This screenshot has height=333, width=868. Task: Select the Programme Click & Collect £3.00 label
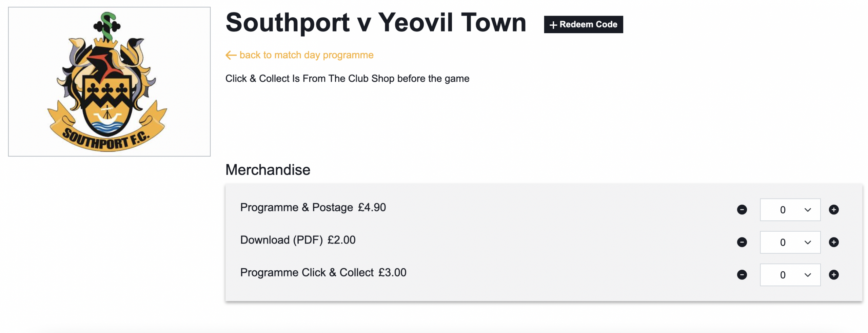coord(323,272)
